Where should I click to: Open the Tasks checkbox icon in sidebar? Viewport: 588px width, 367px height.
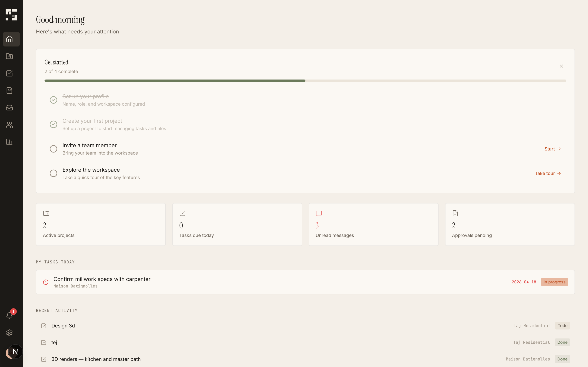pos(9,73)
